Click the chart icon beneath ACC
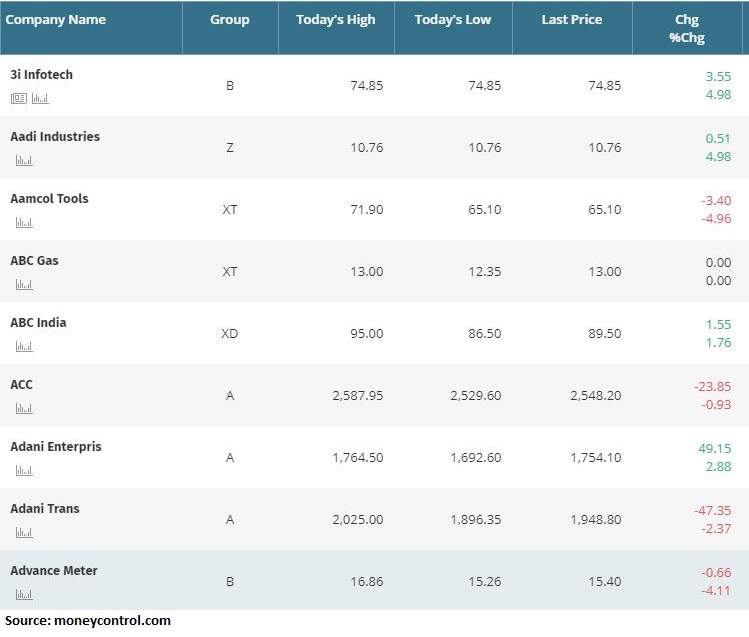Image resolution: width=749 pixels, height=637 pixels. (x=23, y=408)
